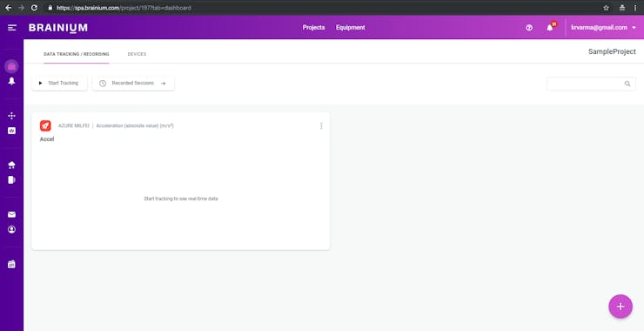Add a widget with the plus button
Image resolution: width=644 pixels, height=331 pixels.
pyautogui.click(x=621, y=307)
